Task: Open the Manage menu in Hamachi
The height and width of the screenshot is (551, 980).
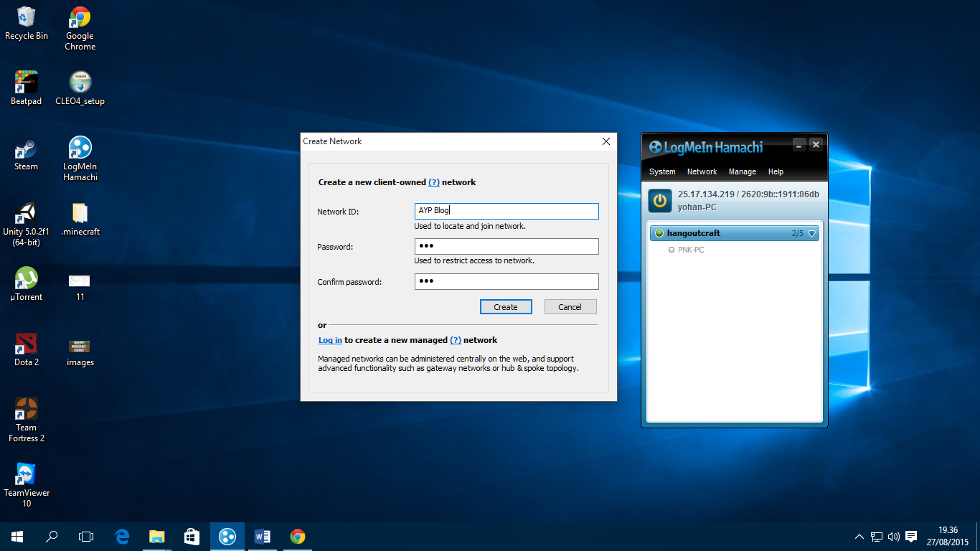Action: [742, 171]
